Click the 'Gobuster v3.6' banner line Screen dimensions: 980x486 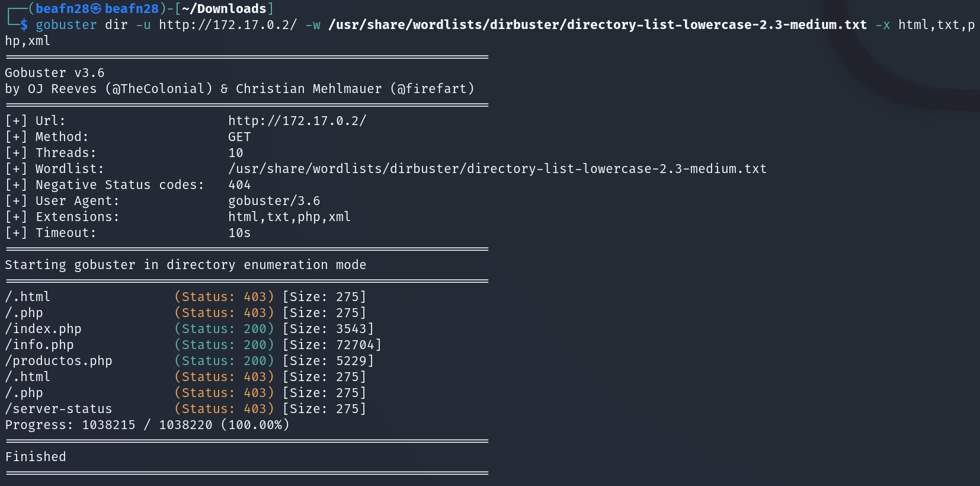click(55, 73)
